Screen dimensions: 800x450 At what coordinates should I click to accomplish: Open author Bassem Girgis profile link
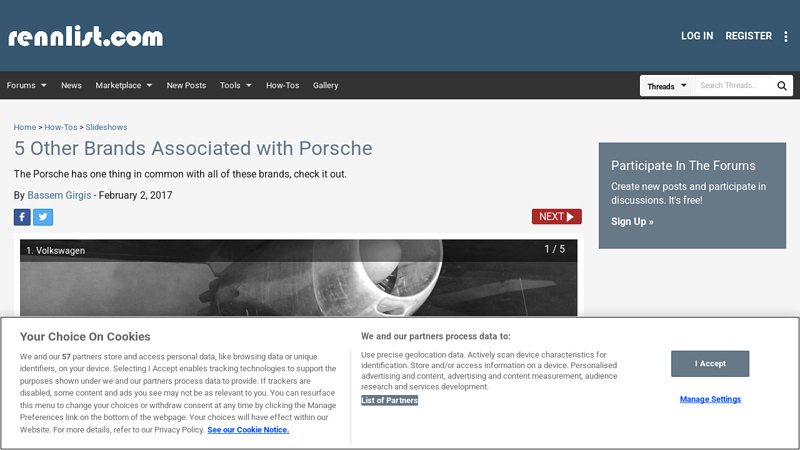tap(59, 195)
